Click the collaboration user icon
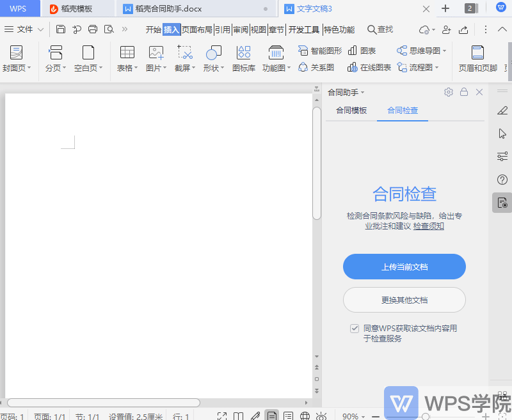This screenshot has width=512, height=420. point(446,29)
